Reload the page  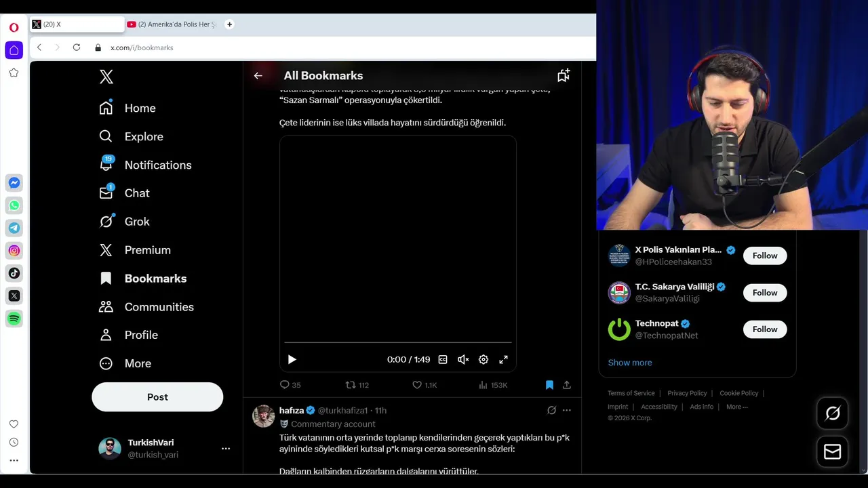(x=77, y=47)
